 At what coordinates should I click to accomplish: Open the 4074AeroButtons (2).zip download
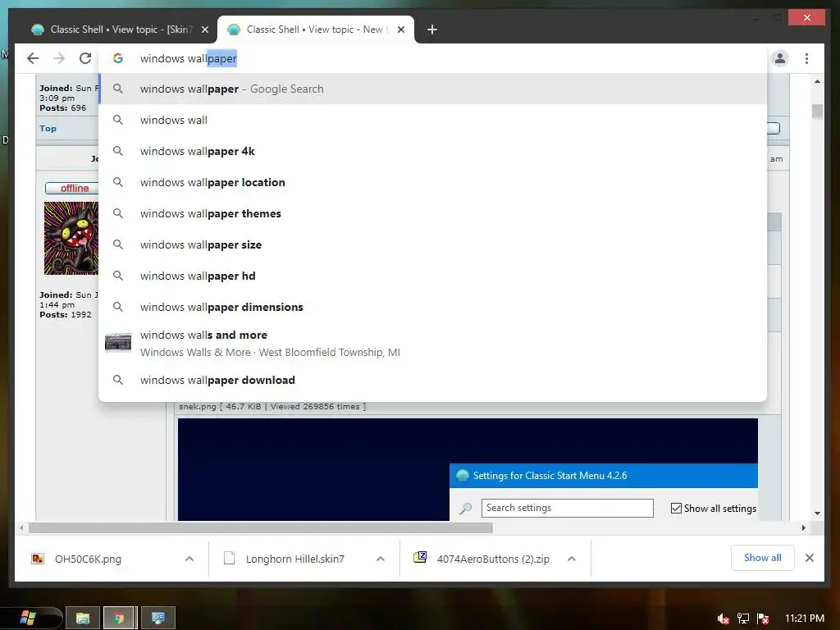[493, 559]
